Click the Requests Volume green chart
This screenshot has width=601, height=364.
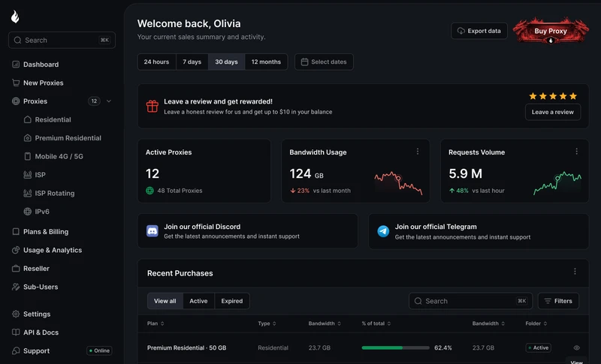557,183
